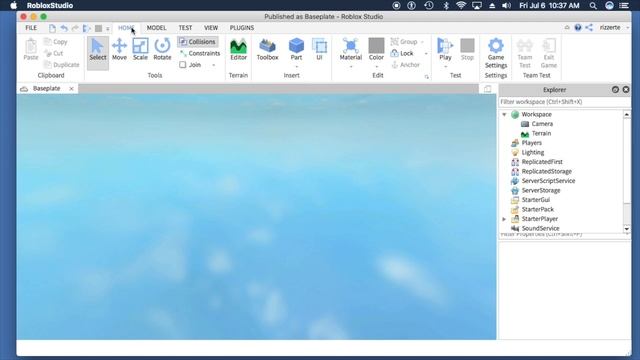Activate the Move tool
The width and height of the screenshot is (640, 360).
click(119, 49)
